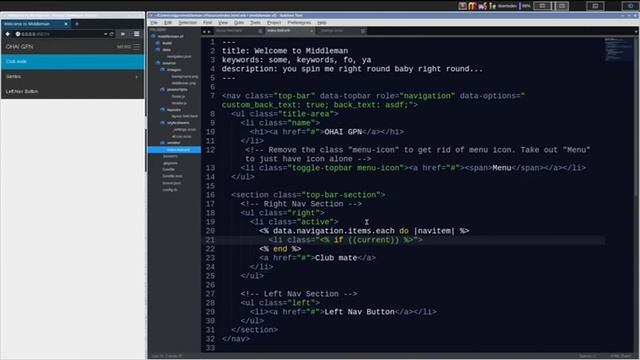Open the browser hamburger menu
640x360 pixels.
[x=137, y=34]
